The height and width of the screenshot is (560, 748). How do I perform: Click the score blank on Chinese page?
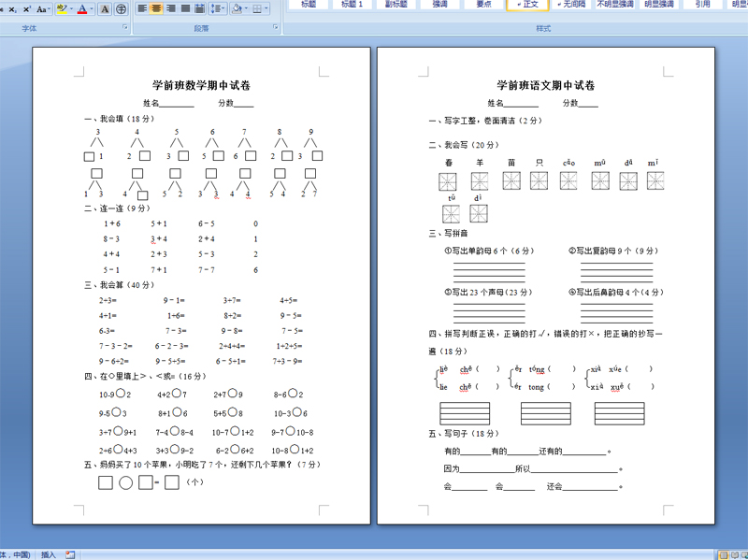click(x=588, y=104)
